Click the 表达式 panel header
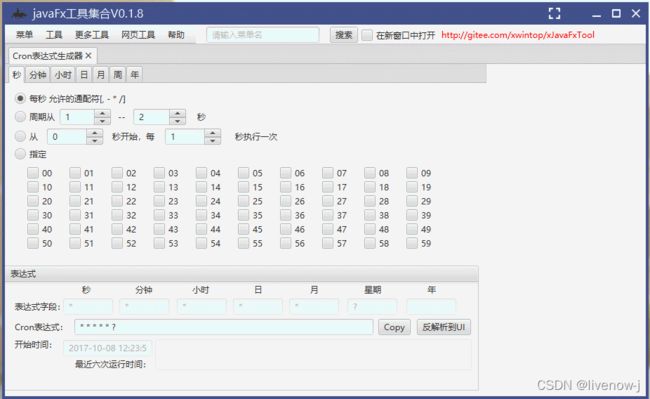Image resolution: width=650 pixels, height=399 pixels. (x=242, y=274)
